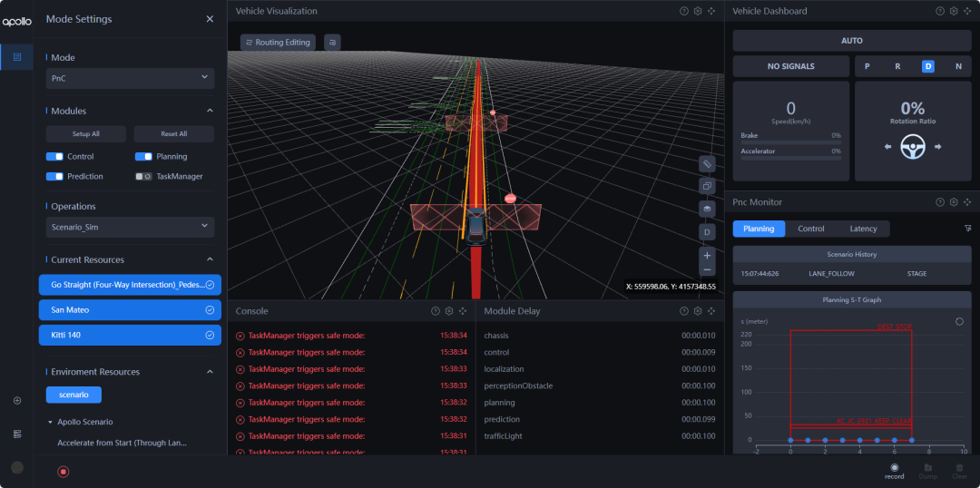This screenshot has height=488, width=980.
Task: Collapse the Current Resources section
Action: point(211,259)
